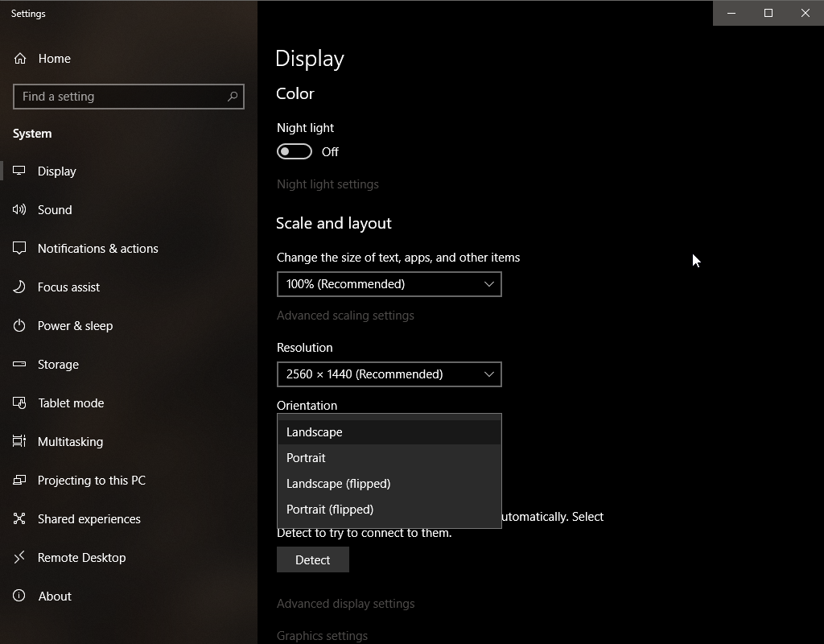The height and width of the screenshot is (644, 824).
Task: Open the Focus assist page
Action: click(129, 287)
